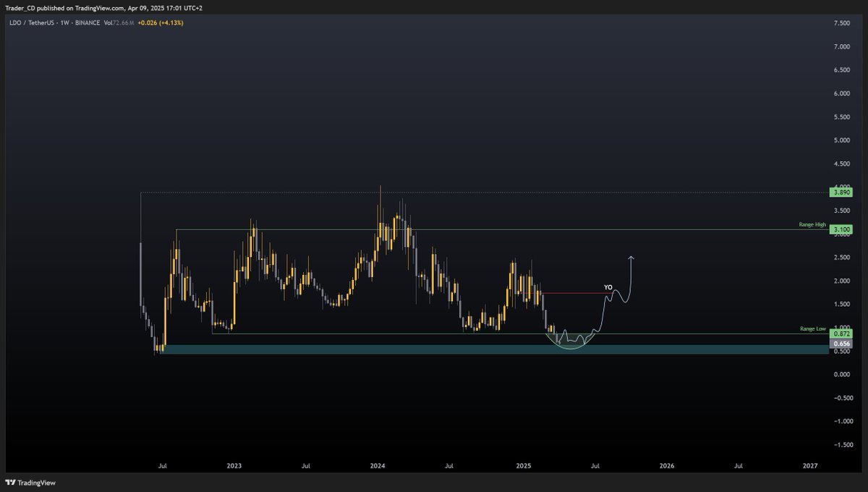Click the 2.500 price axis label
The height and width of the screenshot is (492, 868).
point(841,258)
